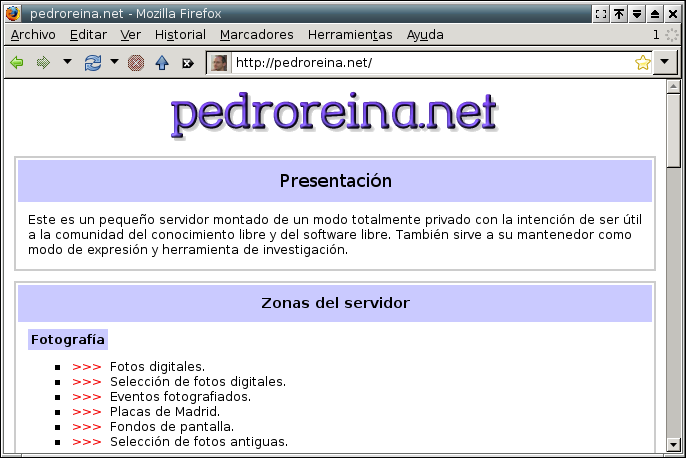Open the Herramientas menu

(350, 34)
